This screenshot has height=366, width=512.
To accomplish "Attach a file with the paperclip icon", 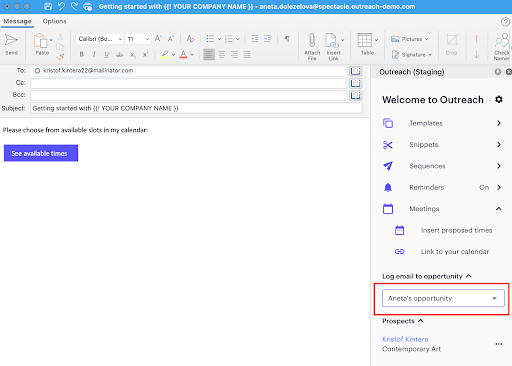I will pyautogui.click(x=312, y=40).
